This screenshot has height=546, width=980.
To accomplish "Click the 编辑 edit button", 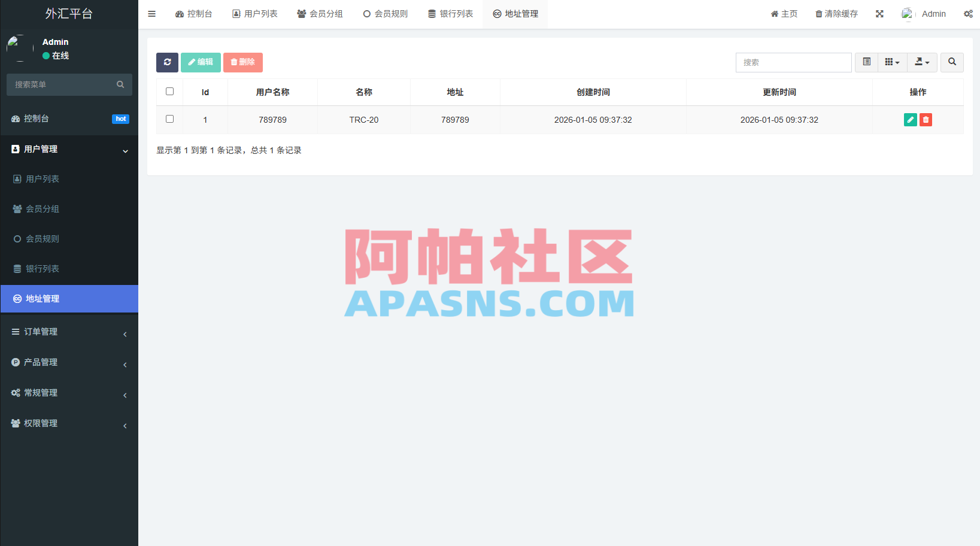I will [201, 62].
